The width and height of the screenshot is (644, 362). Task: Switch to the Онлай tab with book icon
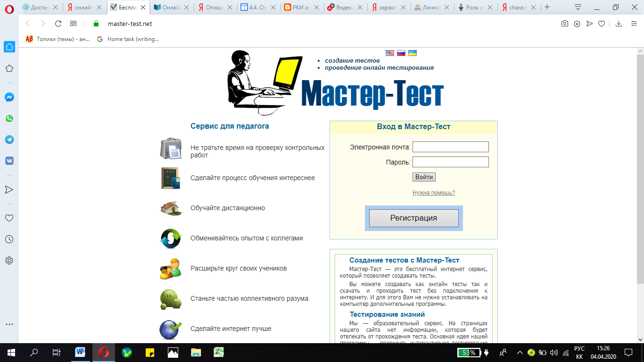173,8
